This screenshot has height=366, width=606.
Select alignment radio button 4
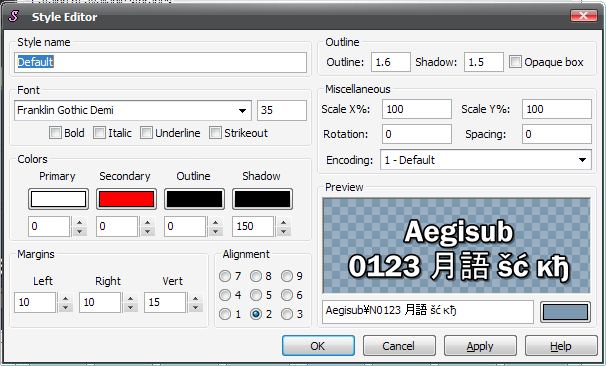tap(225, 295)
